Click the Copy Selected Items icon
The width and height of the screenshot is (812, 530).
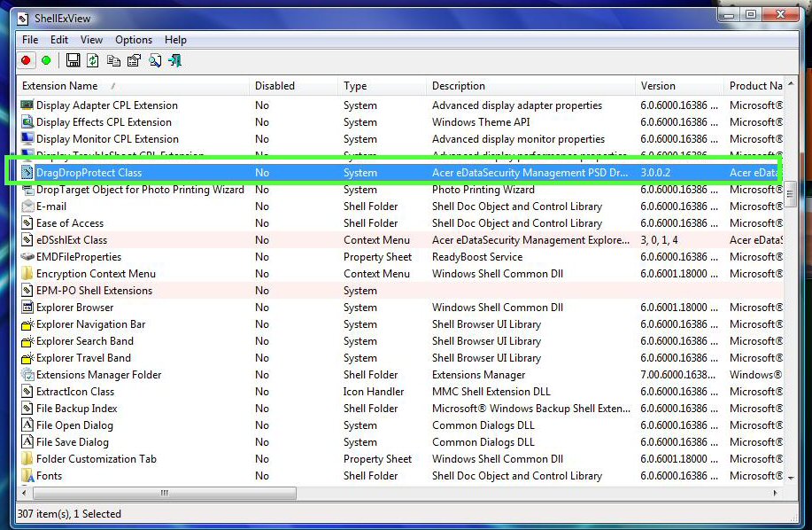coord(113,60)
